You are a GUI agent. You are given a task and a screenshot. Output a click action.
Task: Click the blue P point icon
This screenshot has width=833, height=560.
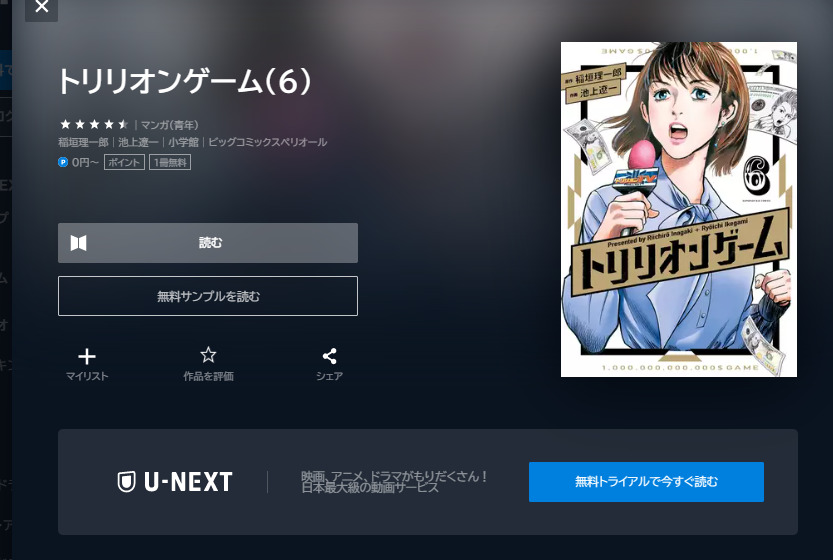coord(63,162)
